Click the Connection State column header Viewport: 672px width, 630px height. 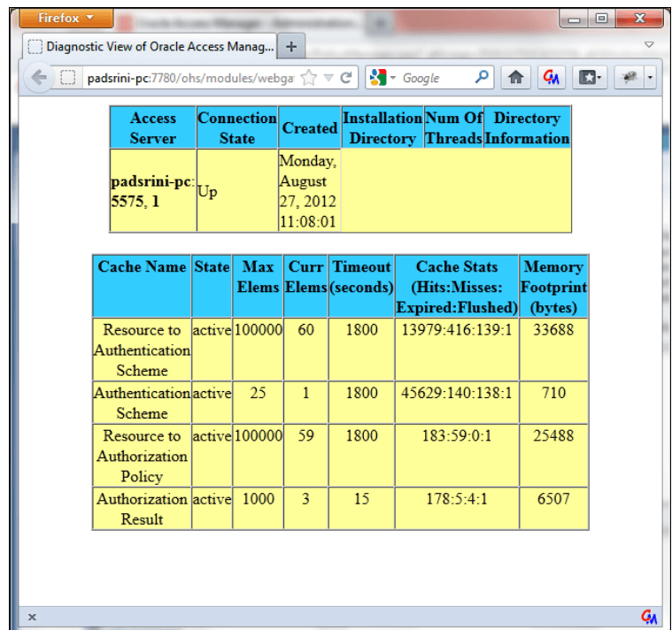237,127
